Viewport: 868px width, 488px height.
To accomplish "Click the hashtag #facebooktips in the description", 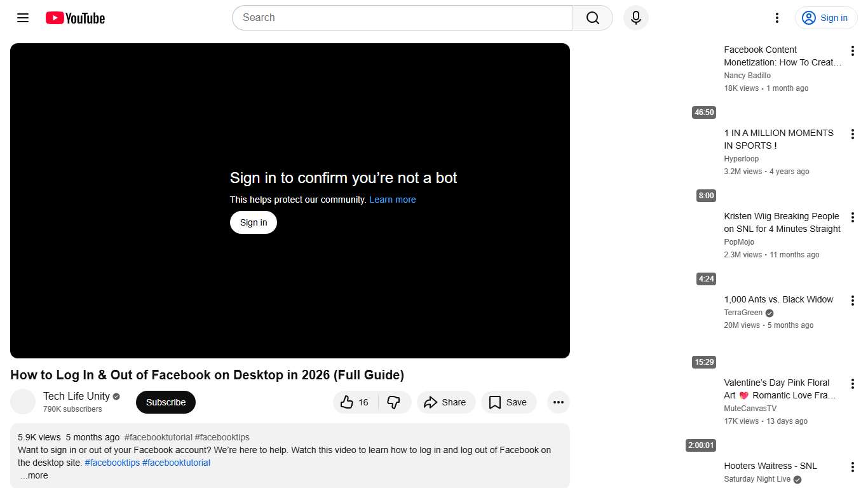I will [x=112, y=463].
